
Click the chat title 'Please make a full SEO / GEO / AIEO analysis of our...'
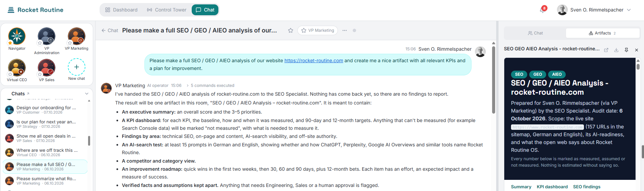(x=199, y=30)
